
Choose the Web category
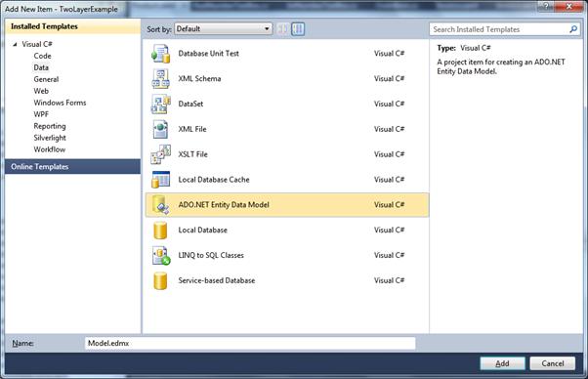coord(41,91)
